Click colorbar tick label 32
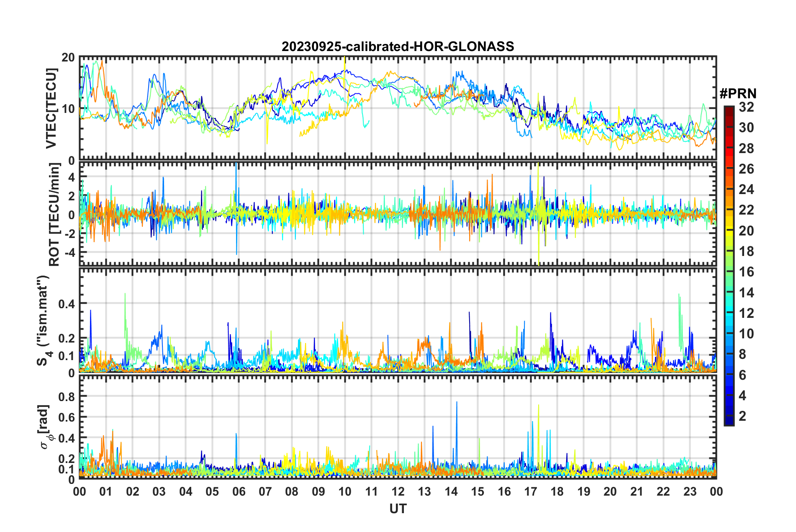796x532 pixels. tap(746, 107)
